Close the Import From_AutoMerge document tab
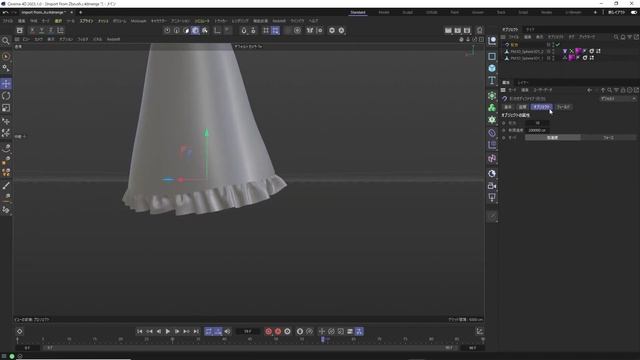640x360 pixels. tap(72, 13)
